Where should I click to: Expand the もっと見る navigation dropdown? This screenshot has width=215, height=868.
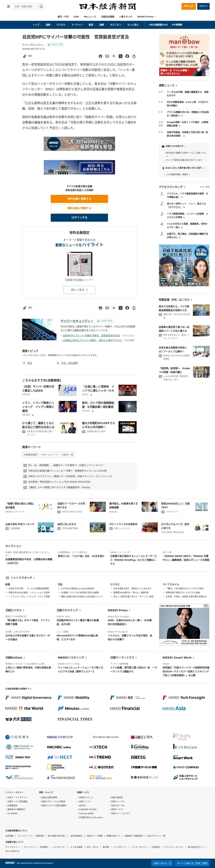point(134,25)
